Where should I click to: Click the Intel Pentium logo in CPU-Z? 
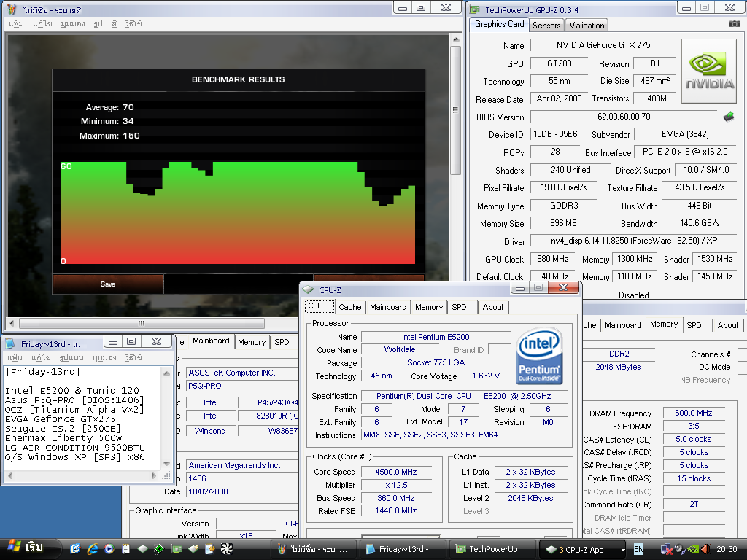click(539, 356)
